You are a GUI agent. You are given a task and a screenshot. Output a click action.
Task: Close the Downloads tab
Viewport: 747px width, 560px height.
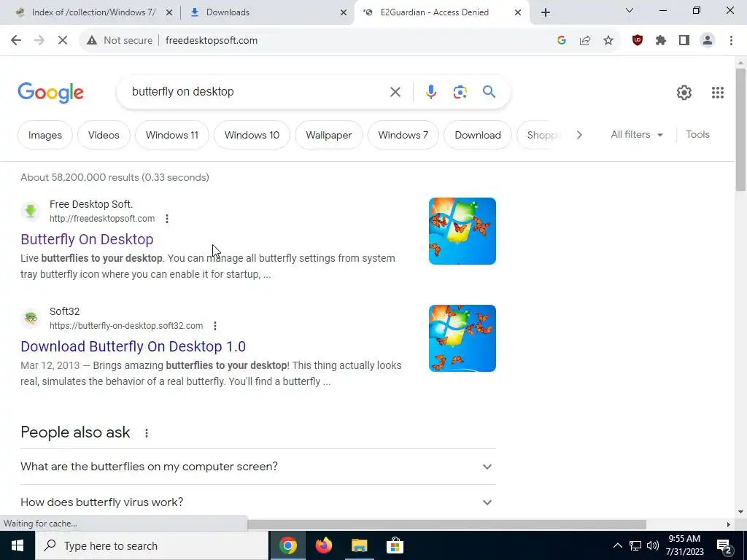click(344, 13)
